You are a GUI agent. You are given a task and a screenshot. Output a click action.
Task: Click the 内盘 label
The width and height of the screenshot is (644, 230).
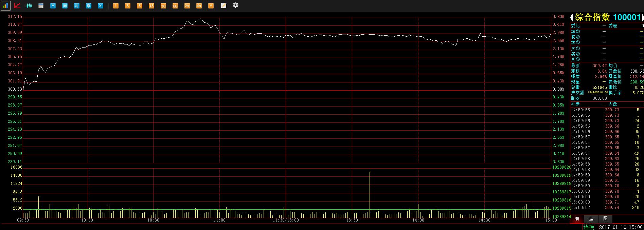coord(613,104)
